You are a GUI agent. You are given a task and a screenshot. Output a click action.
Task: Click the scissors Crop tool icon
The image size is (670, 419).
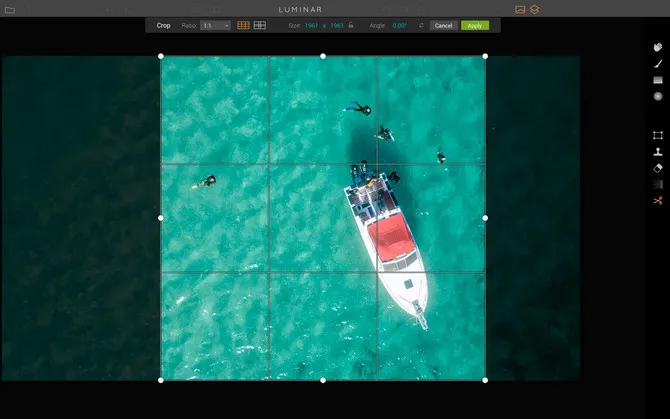[x=658, y=201]
